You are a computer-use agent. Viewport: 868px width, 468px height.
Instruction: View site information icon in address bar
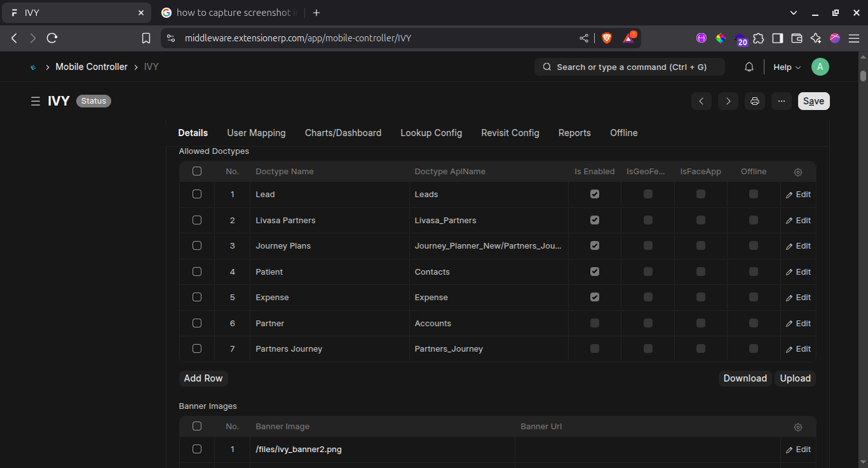point(170,38)
